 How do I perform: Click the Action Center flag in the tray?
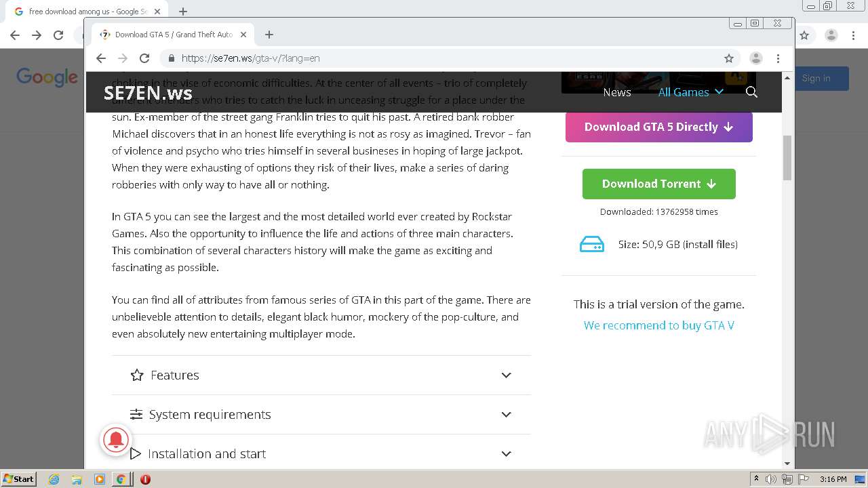point(803,479)
